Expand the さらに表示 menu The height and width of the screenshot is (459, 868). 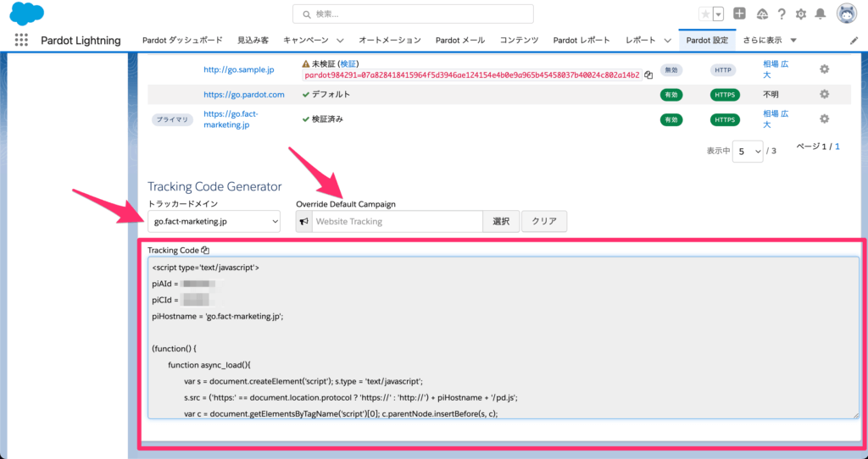770,41
